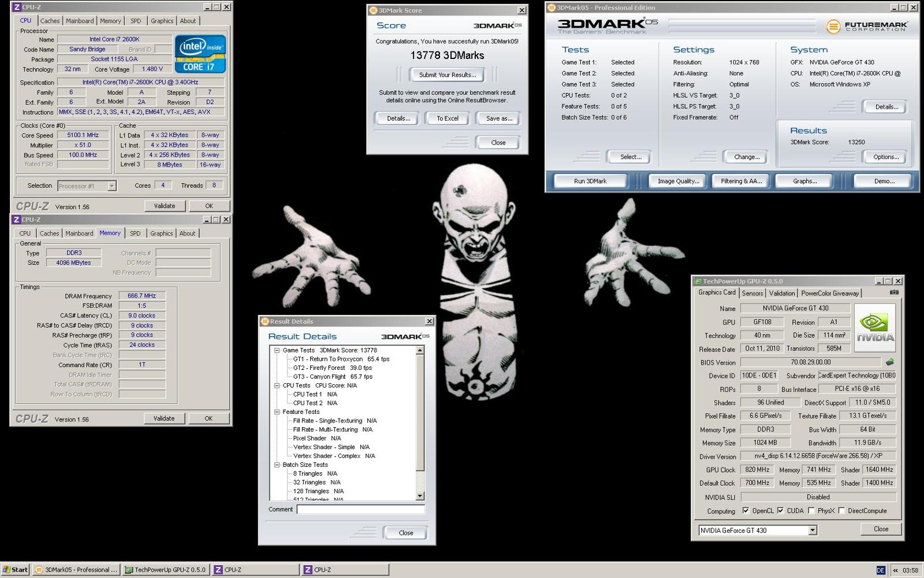Image resolution: width=924 pixels, height=578 pixels.
Task: Click the Result Details scrollbar down arrow
Action: click(x=420, y=496)
